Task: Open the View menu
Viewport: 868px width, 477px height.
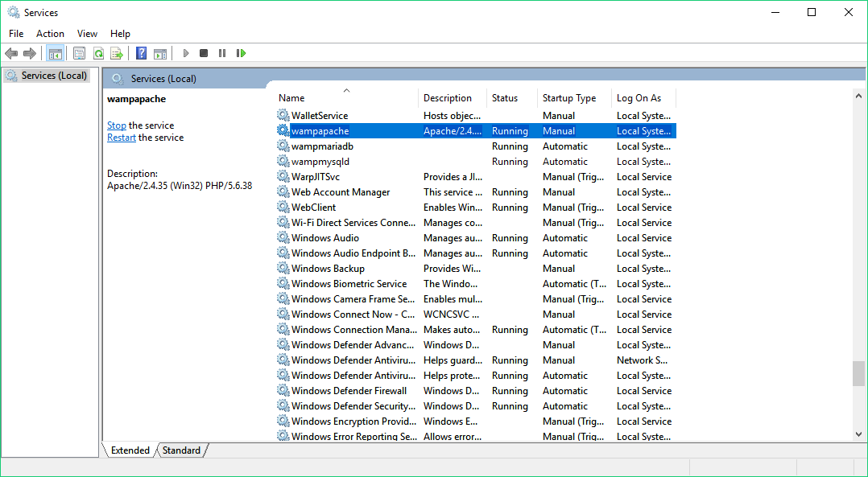Action: [87, 34]
